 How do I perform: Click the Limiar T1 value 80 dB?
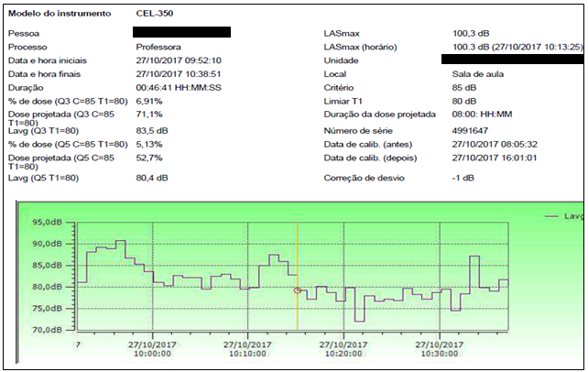point(464,101)
